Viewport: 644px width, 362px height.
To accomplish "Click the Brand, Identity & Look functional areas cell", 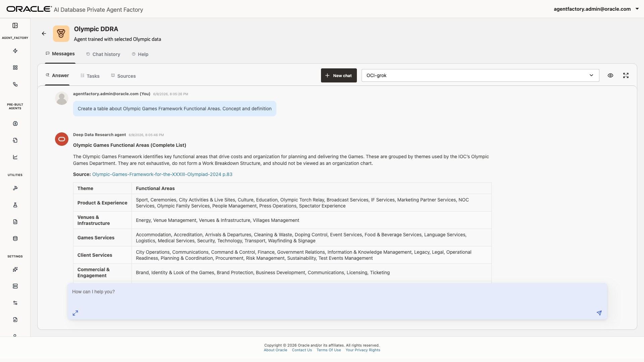I will point(312,273).
